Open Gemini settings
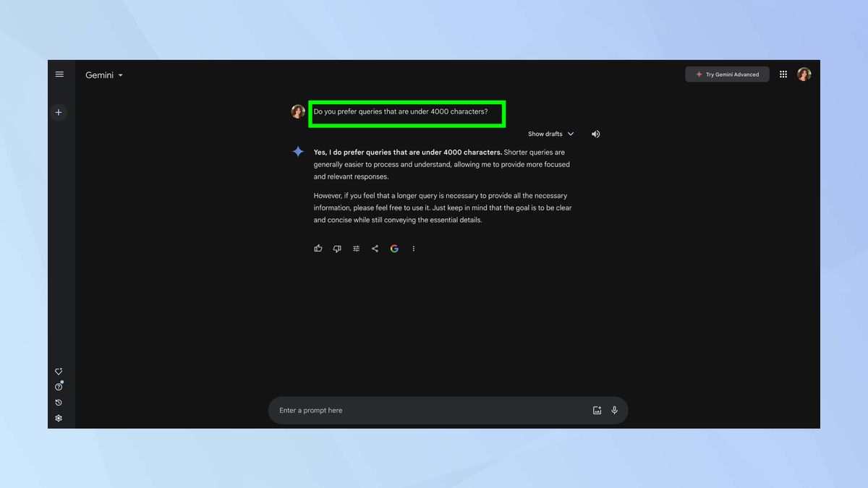Screen dimensions: 868x488 pyautogui.click(x=59, y=418)
